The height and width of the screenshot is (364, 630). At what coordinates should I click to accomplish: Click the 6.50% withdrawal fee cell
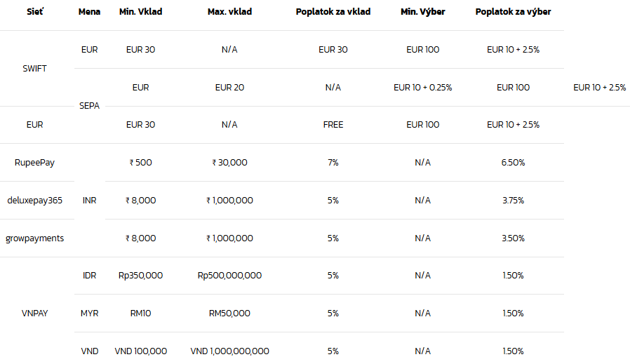513,163
